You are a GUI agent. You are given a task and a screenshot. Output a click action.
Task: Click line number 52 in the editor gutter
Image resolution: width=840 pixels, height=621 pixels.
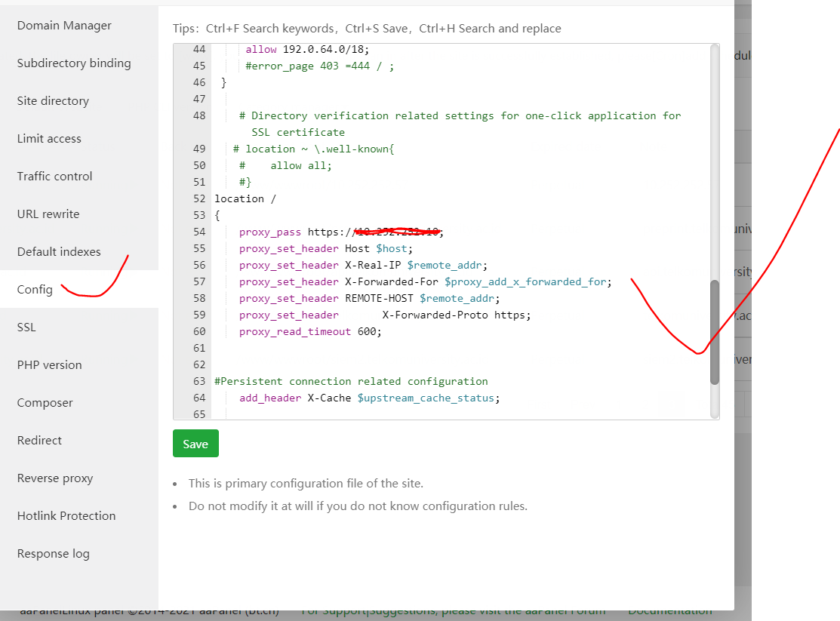pos(199,199)
